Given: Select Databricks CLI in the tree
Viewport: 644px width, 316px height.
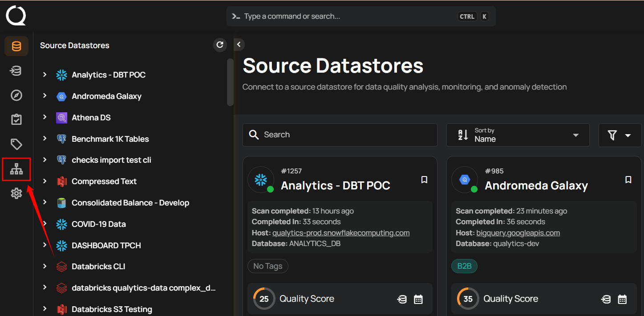Looking at the screenshot, I should tap(98, 267).
